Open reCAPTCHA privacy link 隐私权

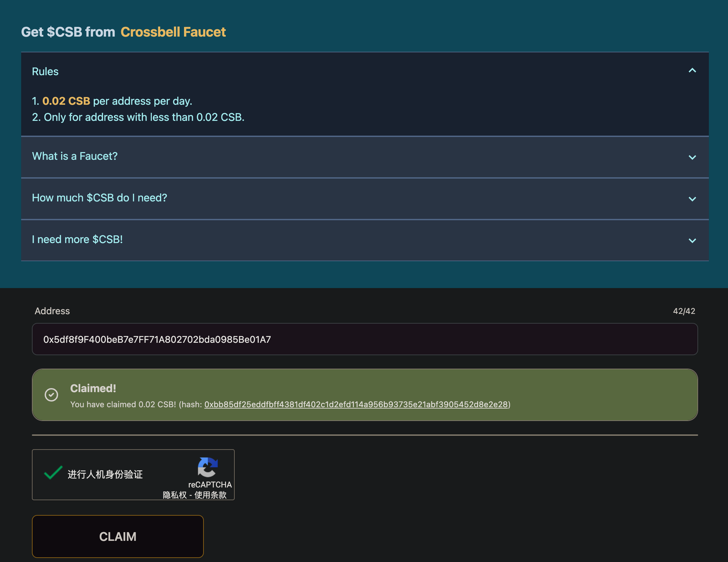point(174,495)
